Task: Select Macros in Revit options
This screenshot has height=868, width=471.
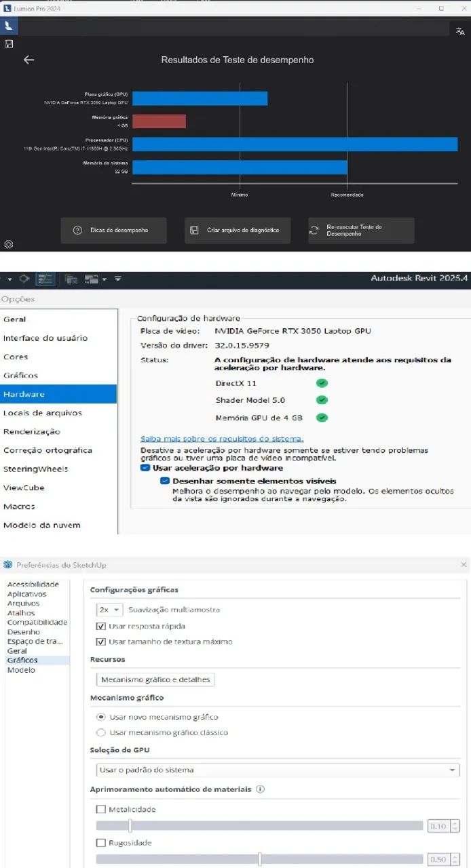Action: (x=58, y=507)
